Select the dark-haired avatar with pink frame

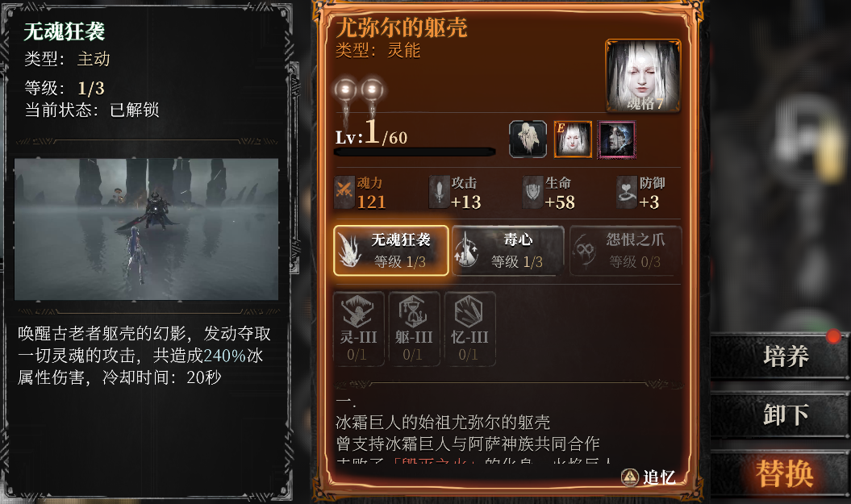[x=616, y=140]
